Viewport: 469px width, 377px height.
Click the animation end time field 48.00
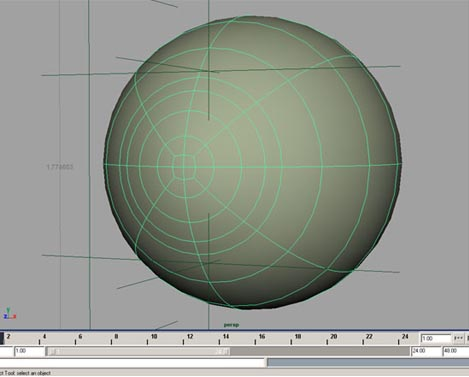click(456, 351)
